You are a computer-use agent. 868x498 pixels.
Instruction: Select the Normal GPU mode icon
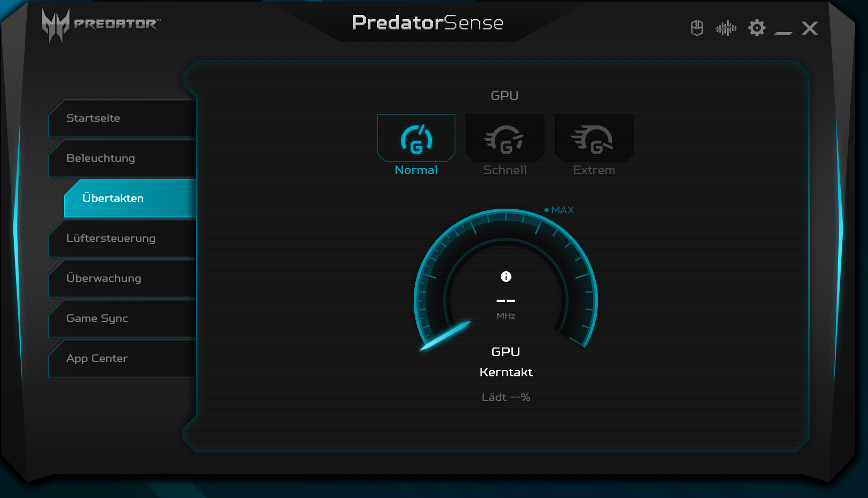click(416, 138)
